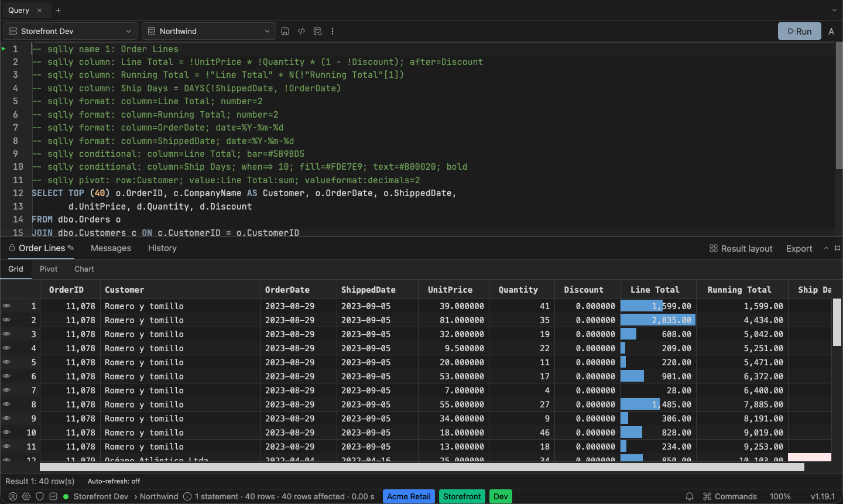Click the database refresh schema icon
The height and width of the screenshot is (504, 843).
[x=317, y=31]
